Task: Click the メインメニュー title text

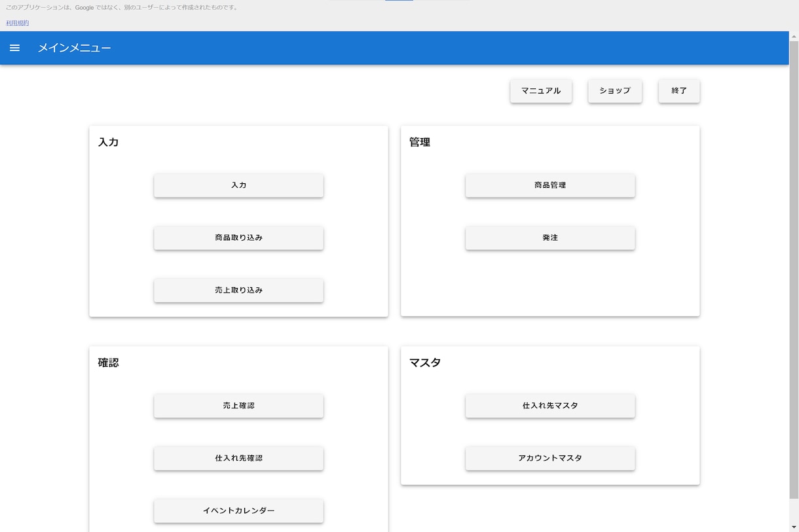Action: (74, 48)
